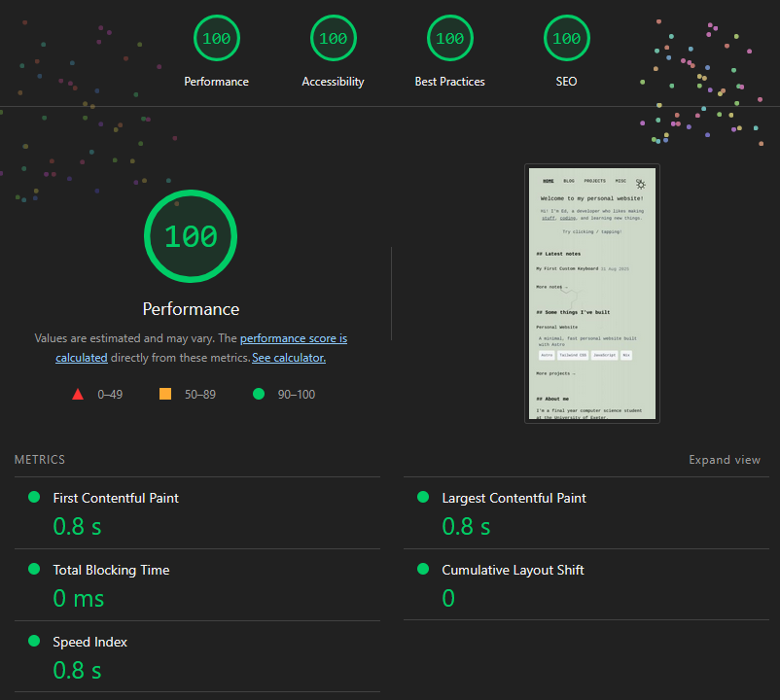Click the green circle 90–100 legend icon
Screen dimensions: 780x700
(x=258, y=393)
